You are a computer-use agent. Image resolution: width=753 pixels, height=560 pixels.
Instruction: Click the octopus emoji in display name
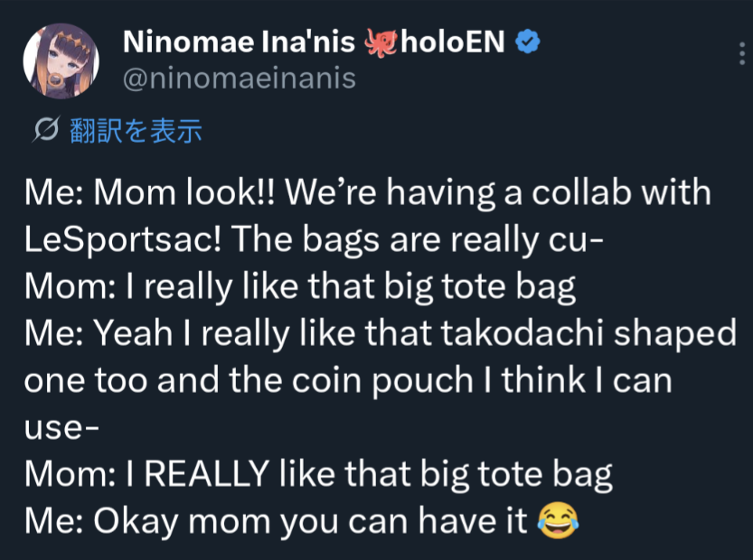pos(381,42)
